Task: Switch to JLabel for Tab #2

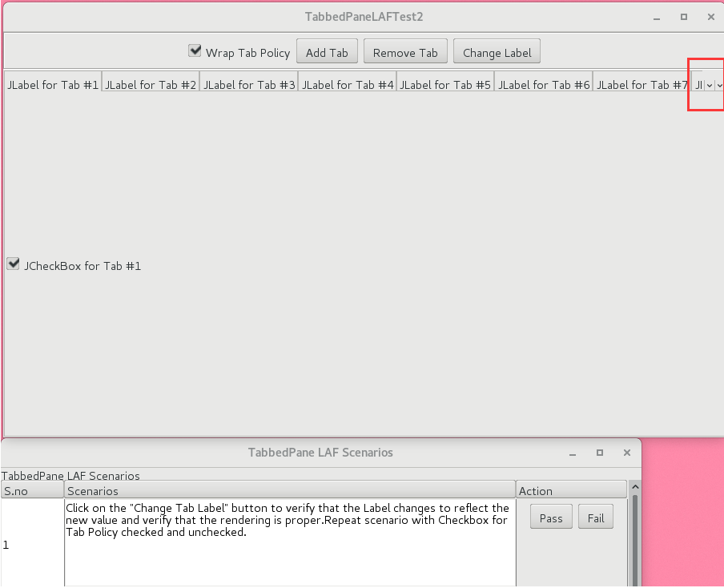Action: (151, 85)
